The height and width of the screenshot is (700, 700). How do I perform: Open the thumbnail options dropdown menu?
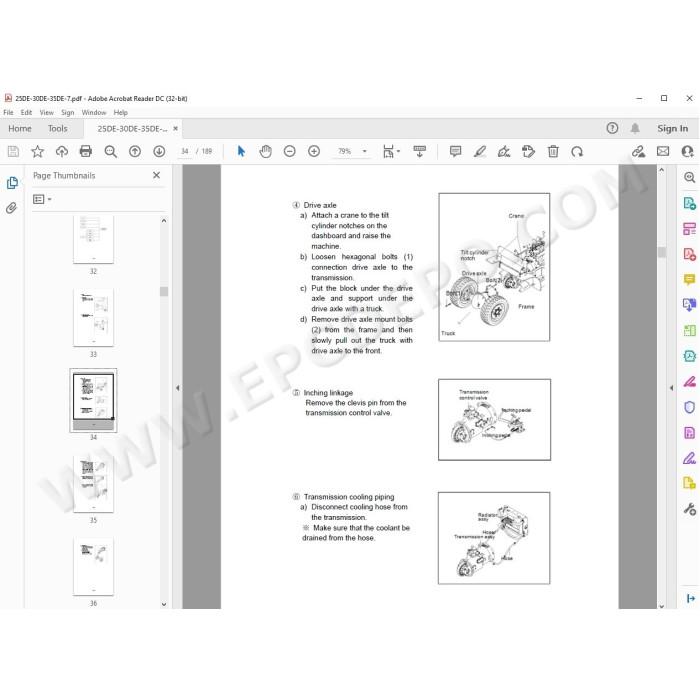coord(42,199)
